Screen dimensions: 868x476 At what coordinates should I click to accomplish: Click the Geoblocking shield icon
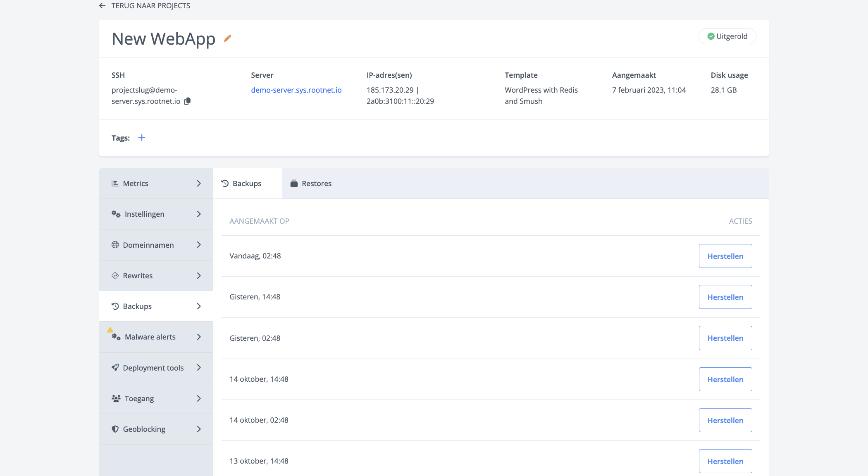coord(115,429)
